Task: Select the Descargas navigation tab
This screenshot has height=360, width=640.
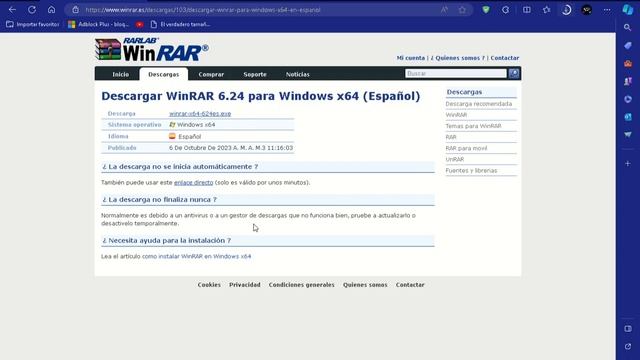Action: 164,74
